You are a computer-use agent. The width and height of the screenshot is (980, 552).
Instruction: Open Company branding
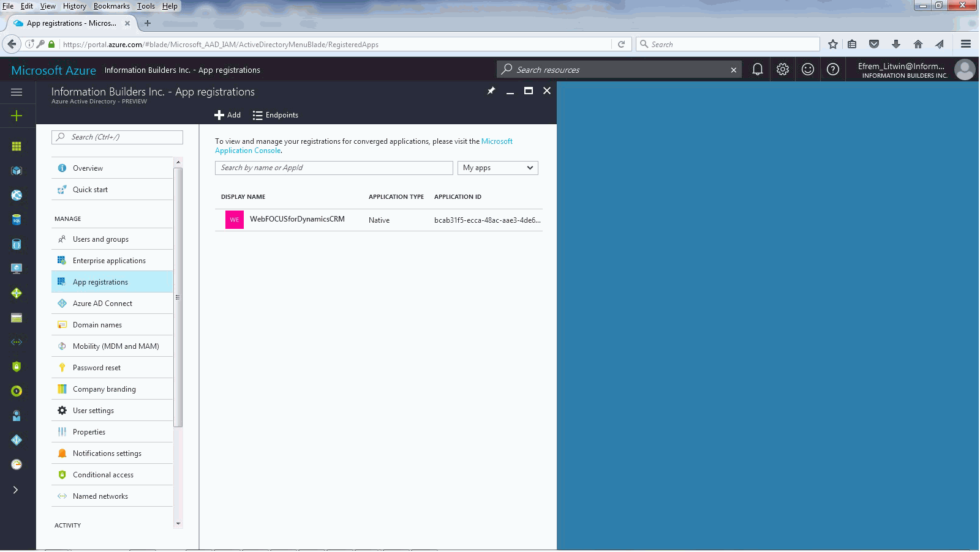pyautogui.click(x=112, y=389)
